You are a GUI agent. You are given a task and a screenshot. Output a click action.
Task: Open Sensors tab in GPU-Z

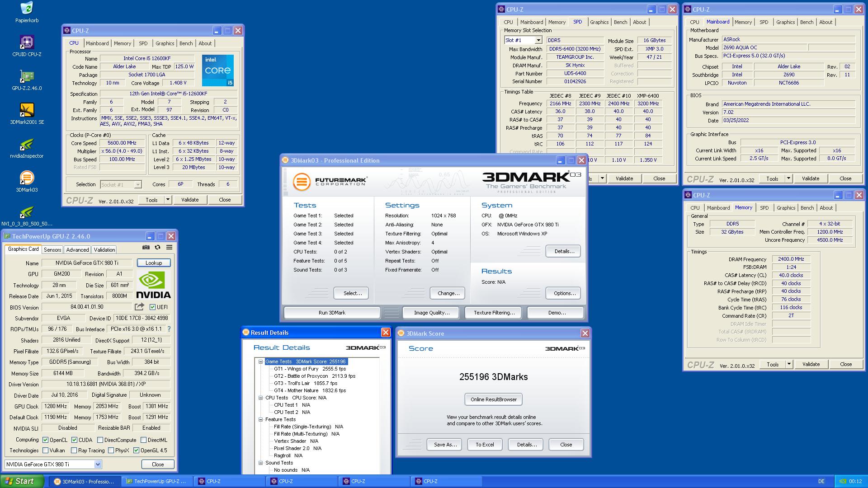click(52, 250)
